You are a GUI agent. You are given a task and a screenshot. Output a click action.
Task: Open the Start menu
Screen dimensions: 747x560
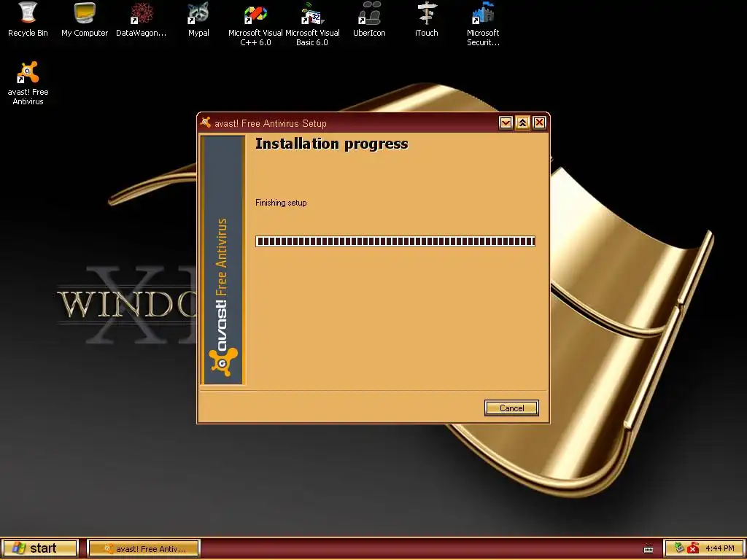click(x=40, y=548)
